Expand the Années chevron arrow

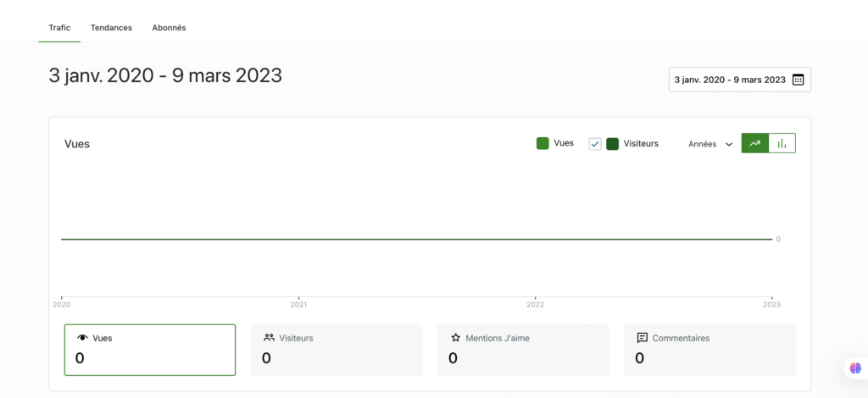(729, 144)
